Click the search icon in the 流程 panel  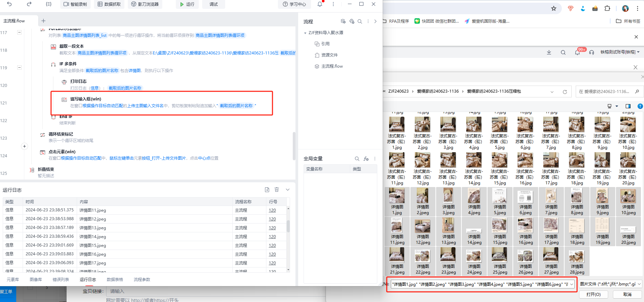pos(360,21)
